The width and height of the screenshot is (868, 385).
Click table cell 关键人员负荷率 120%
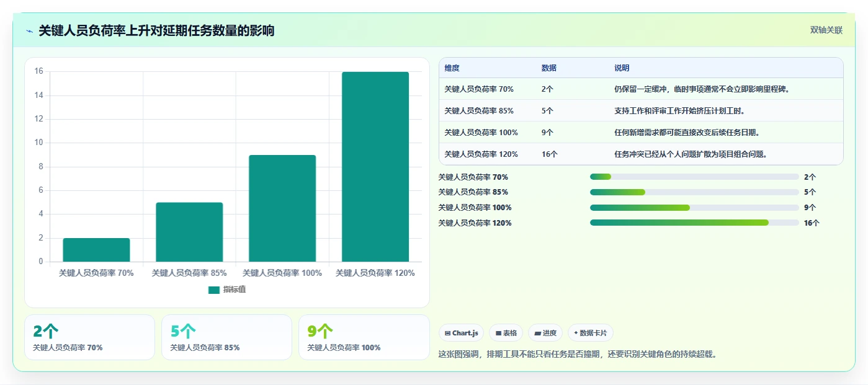[481, 154]
